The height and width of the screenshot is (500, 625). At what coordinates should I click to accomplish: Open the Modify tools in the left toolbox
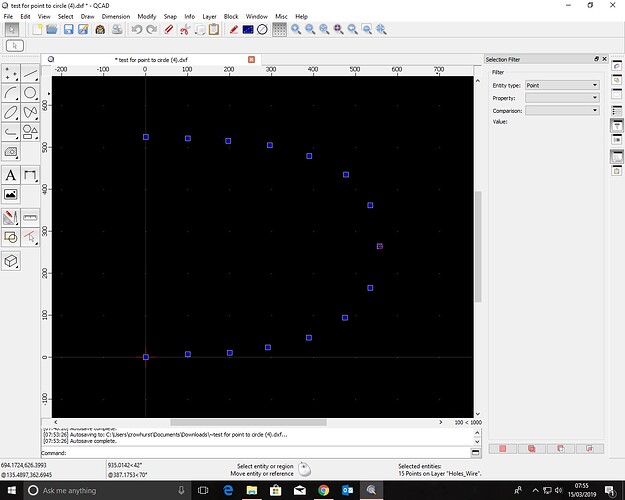(x=11, y=218)
